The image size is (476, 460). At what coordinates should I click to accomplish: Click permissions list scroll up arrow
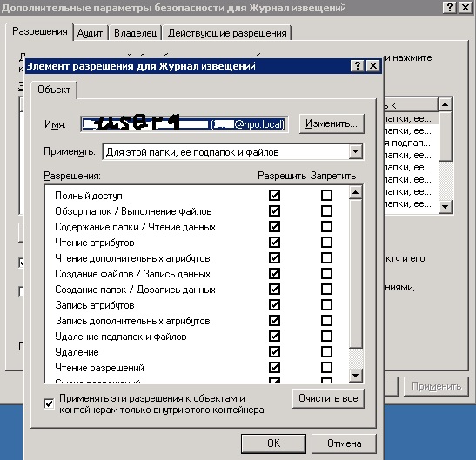[x=356, y=192]
